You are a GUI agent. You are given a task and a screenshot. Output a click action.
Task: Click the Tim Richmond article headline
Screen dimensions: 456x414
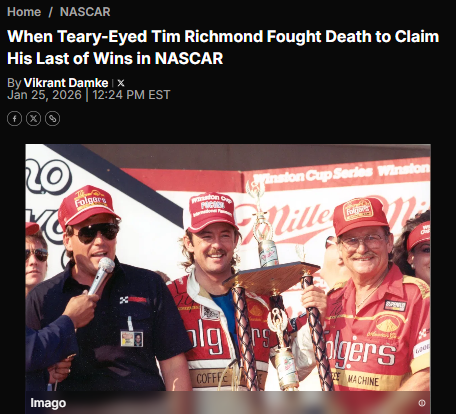[x=223, y=47]
